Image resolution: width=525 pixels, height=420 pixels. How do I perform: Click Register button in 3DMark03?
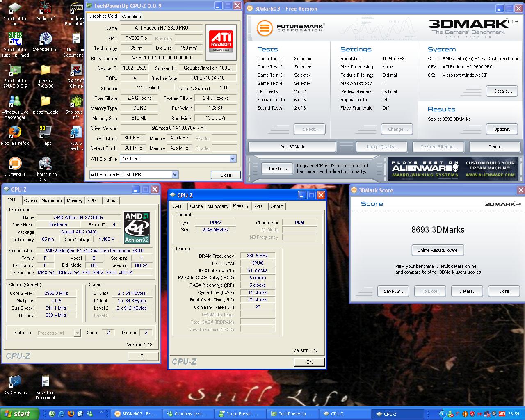[278, 169]
